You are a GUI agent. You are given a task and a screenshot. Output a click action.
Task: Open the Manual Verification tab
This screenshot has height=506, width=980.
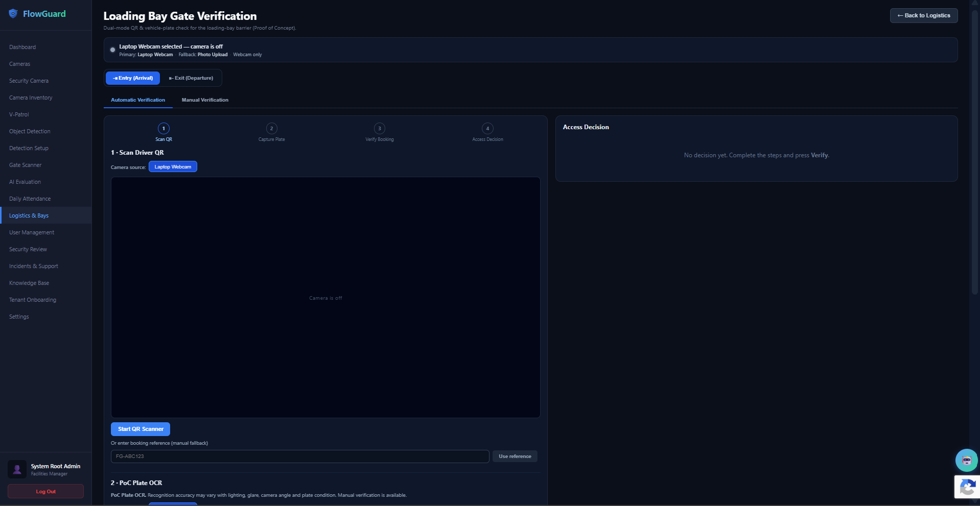coord(205,100)
